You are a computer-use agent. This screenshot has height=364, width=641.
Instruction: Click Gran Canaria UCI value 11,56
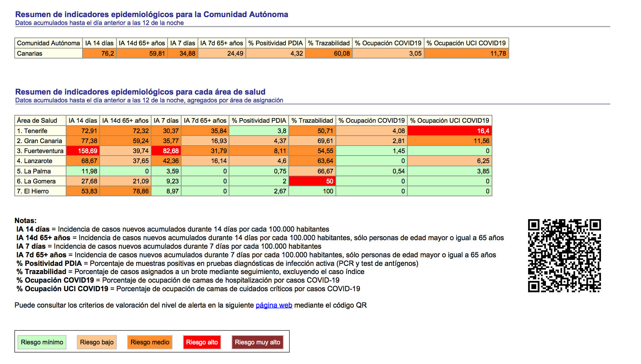(449, 141)
